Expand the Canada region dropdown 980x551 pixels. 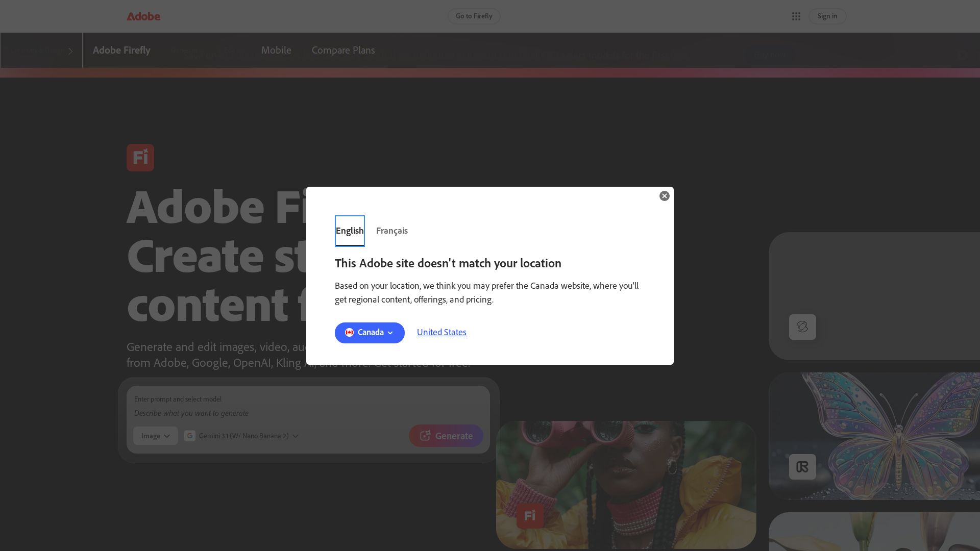[x=370, y=333]
